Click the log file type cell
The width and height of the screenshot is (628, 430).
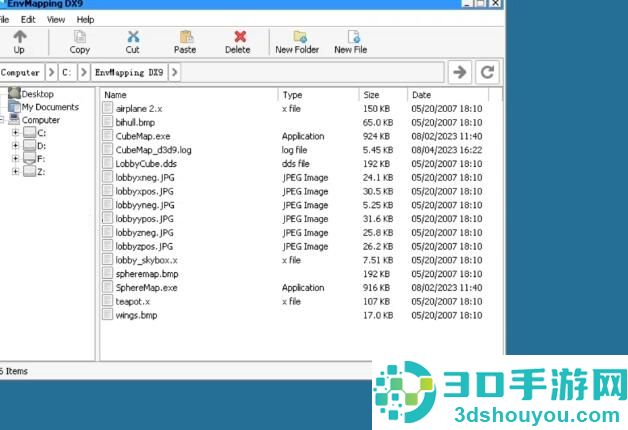[x=294, y=150]
